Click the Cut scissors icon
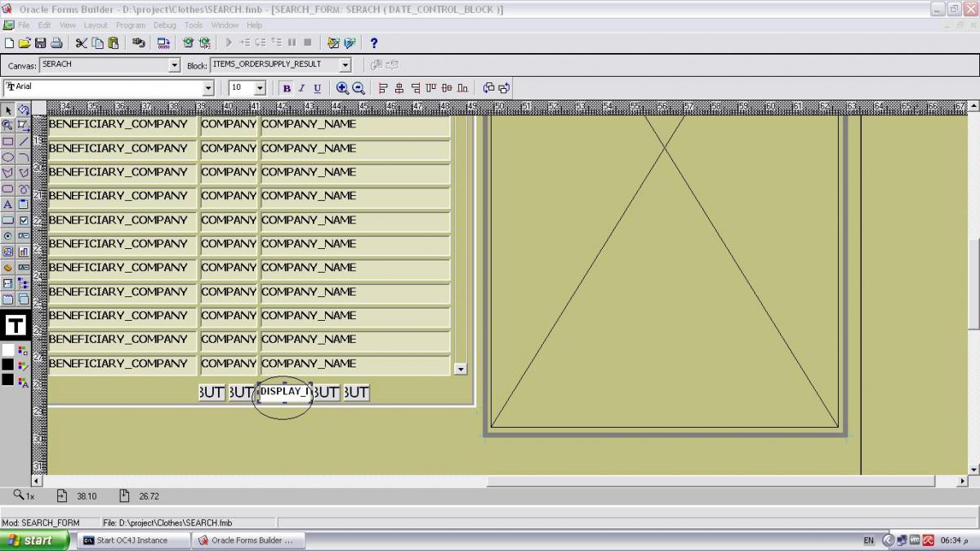Screen dimensions: 980x551 tap(82, 42)
